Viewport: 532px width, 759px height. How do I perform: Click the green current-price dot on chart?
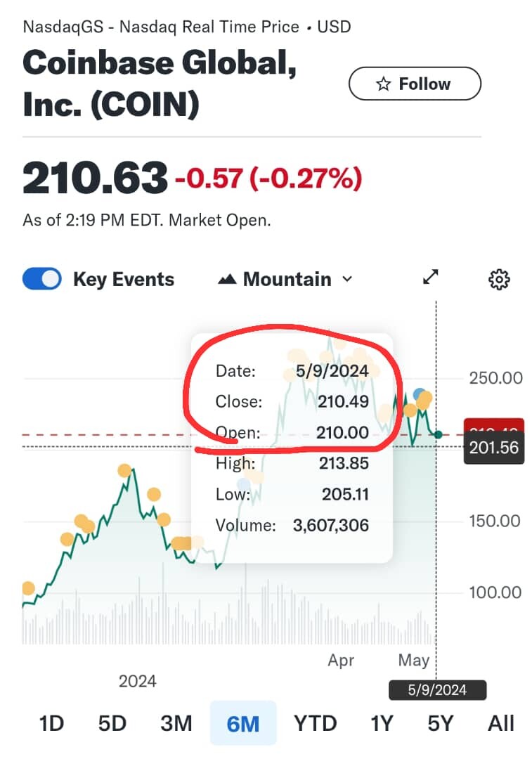click(438, 435)
